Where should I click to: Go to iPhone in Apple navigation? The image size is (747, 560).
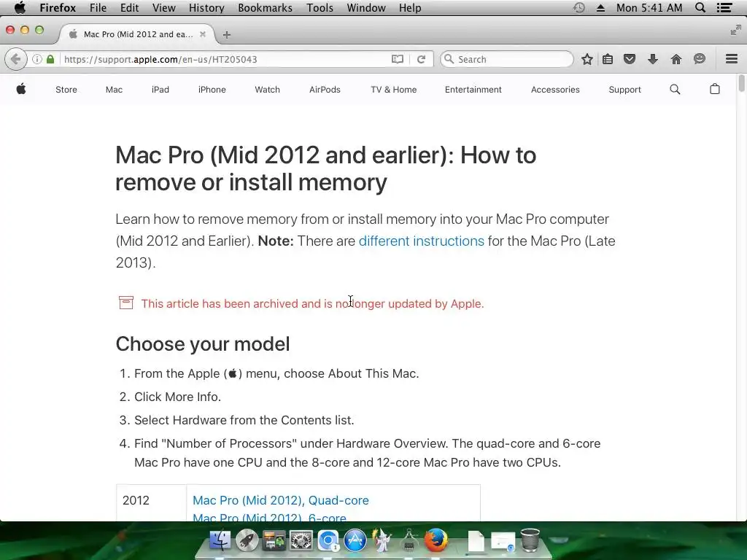212,90
